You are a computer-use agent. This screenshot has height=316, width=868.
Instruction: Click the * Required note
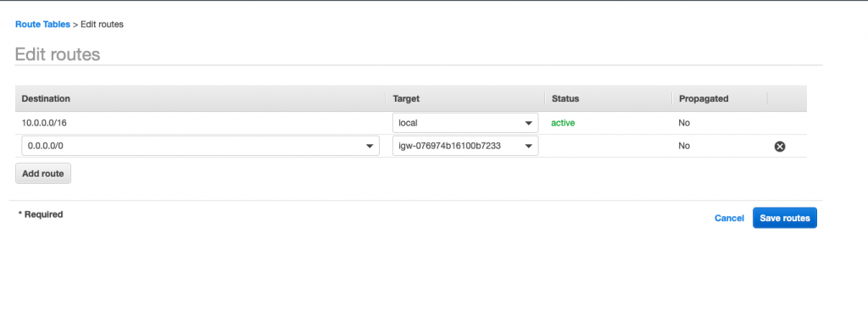pyautogui.click(x=41, y=214)
